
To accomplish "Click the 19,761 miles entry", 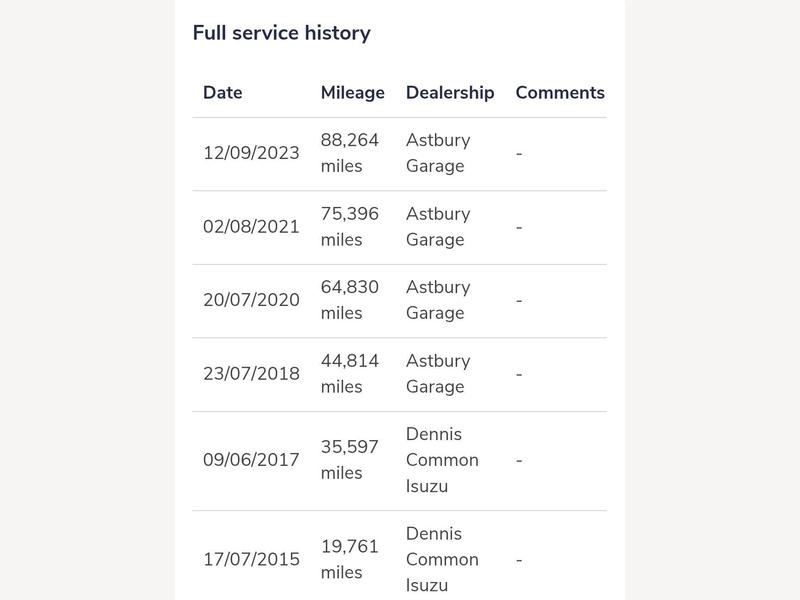I will click(349, 559).
